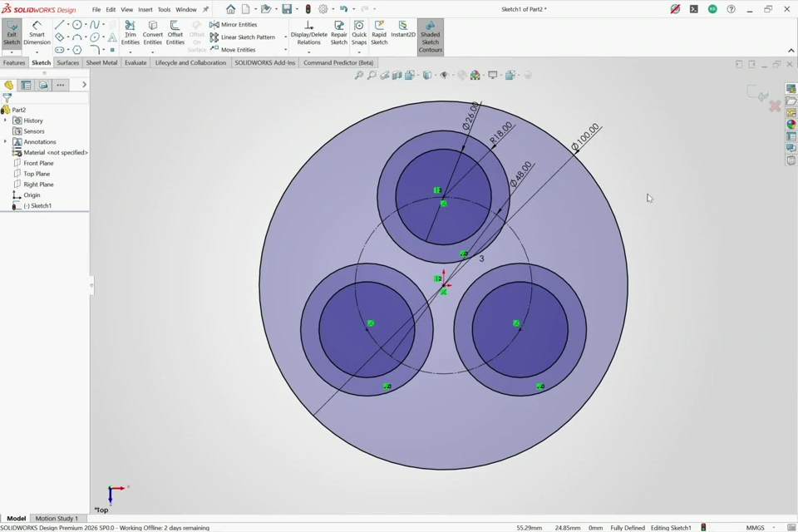Open the Options gear icon
This screenshot has height=532, width=798.
(323, 9)
